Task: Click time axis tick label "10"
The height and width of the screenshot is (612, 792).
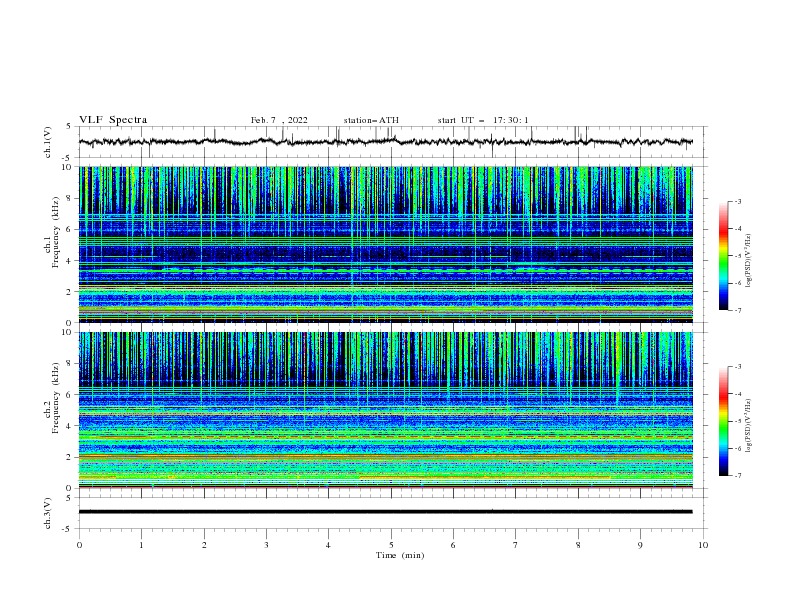Action: pos(703,545)
